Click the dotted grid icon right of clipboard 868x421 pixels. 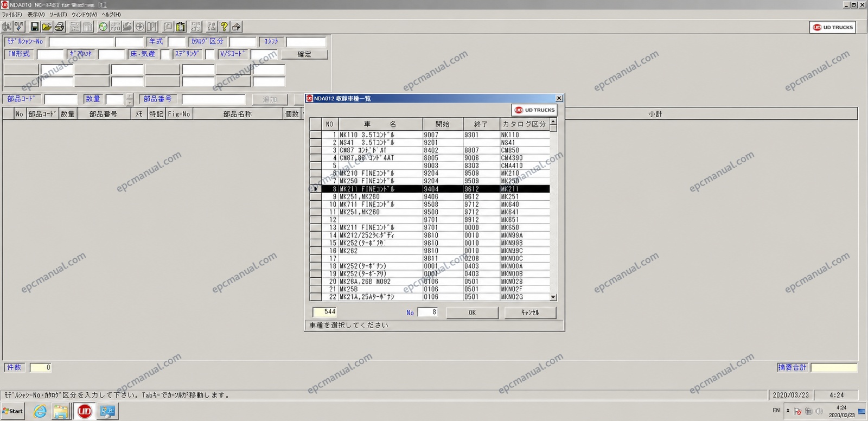196,26
